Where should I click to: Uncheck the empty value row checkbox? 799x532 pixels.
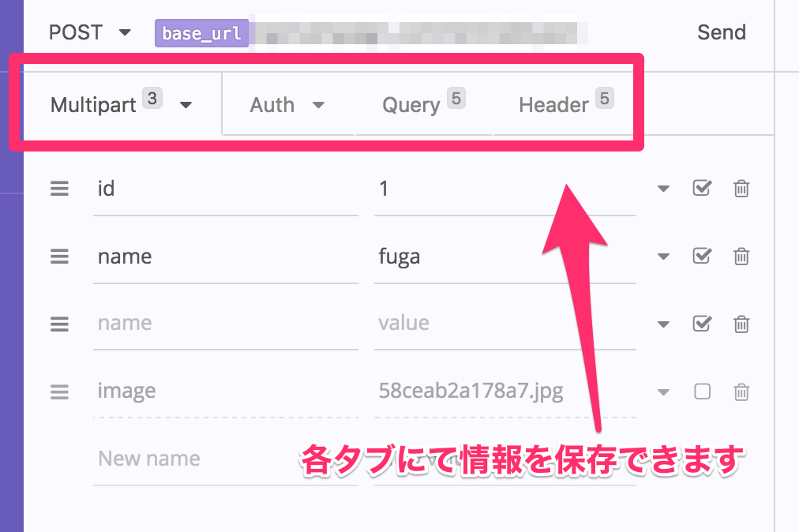[702, 324]
